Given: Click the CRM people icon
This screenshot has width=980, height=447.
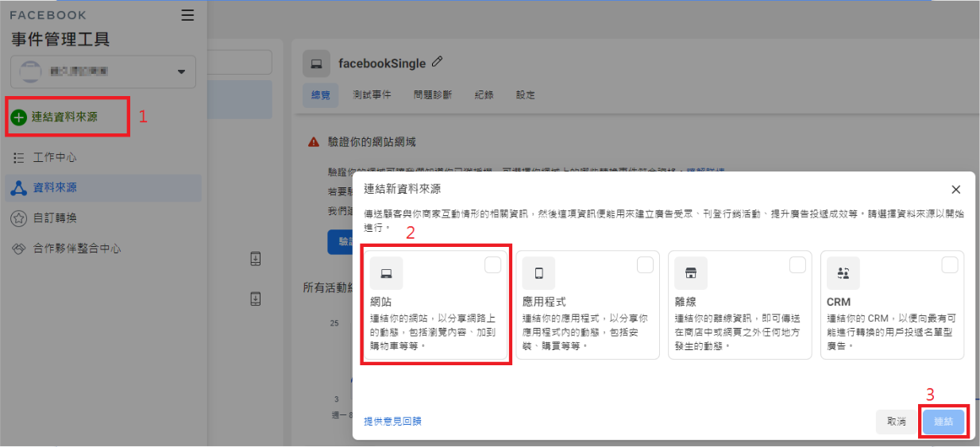Looking at the screenshot, I should (x=843, y=273).
